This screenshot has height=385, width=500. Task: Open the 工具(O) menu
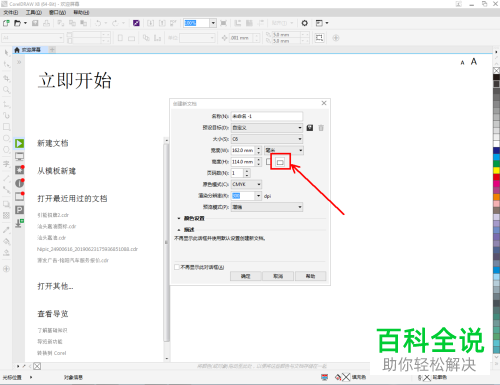click(34, 13)
